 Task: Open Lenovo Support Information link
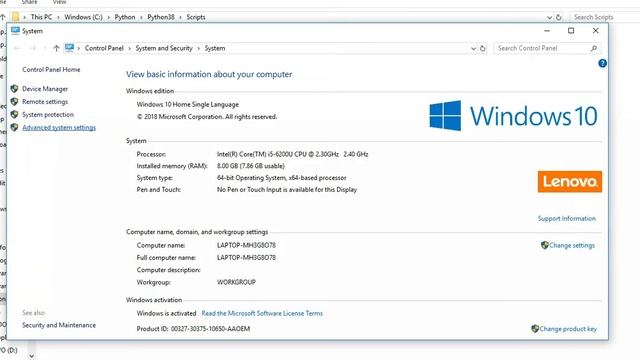coord(567,218)
